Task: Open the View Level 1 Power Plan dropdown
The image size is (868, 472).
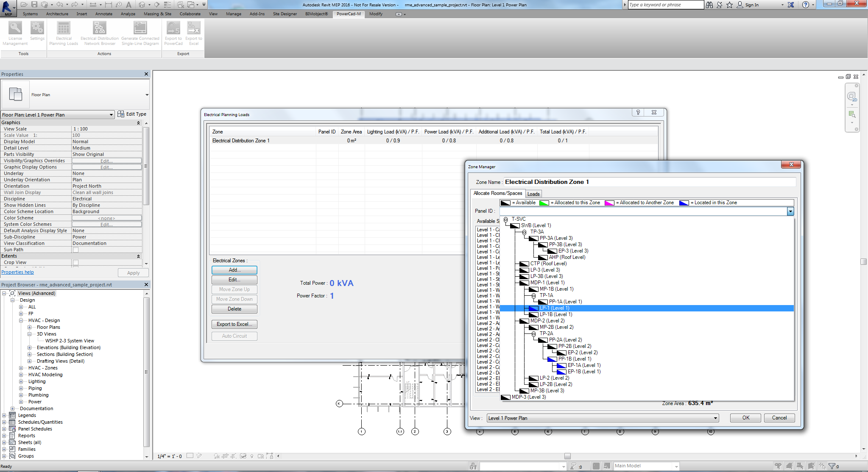Action: pyautogui.click(x=715, y=418)
